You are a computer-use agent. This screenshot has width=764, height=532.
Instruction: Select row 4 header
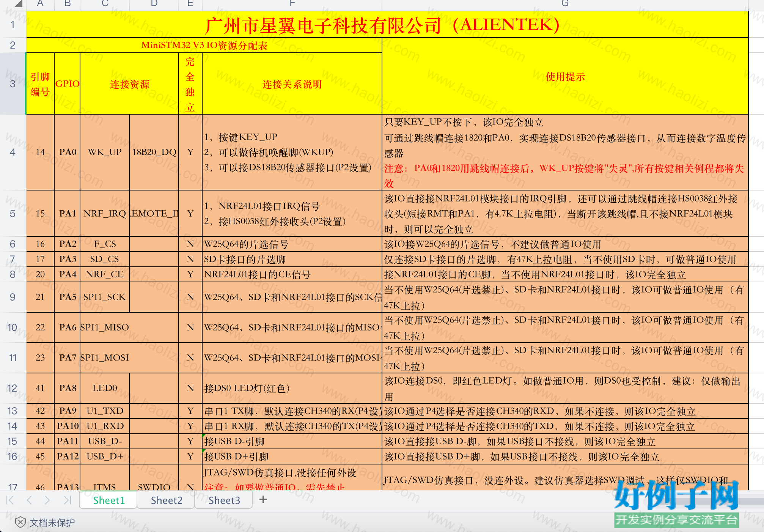tap(13, 152)
